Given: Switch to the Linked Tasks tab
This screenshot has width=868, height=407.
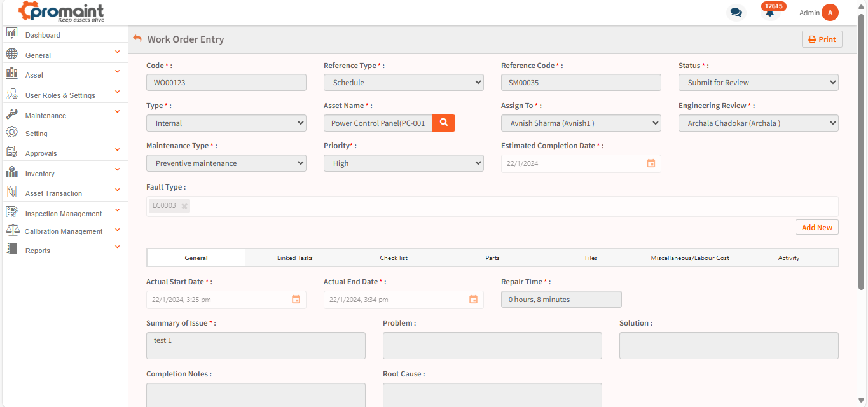Looking at the screenshot, I should [294, 258].
